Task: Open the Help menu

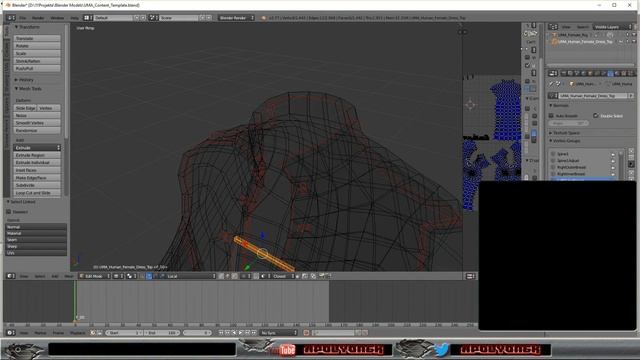Action: tap(74, 18)
